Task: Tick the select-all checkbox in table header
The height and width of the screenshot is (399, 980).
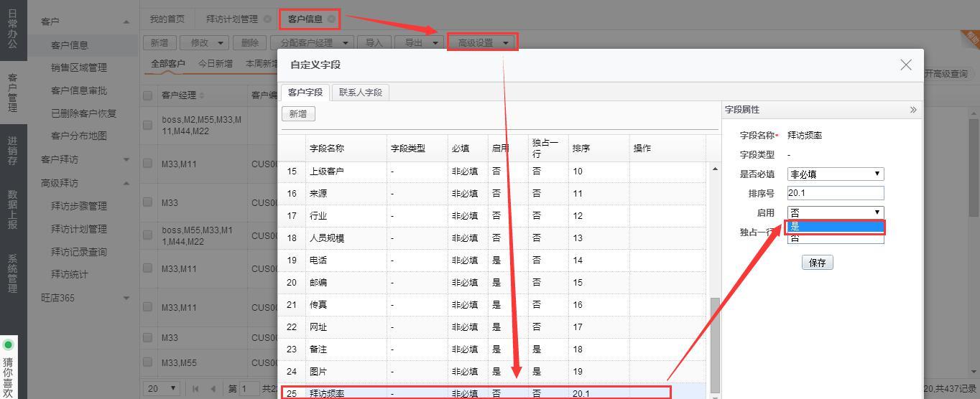Action: click(148, 95)
